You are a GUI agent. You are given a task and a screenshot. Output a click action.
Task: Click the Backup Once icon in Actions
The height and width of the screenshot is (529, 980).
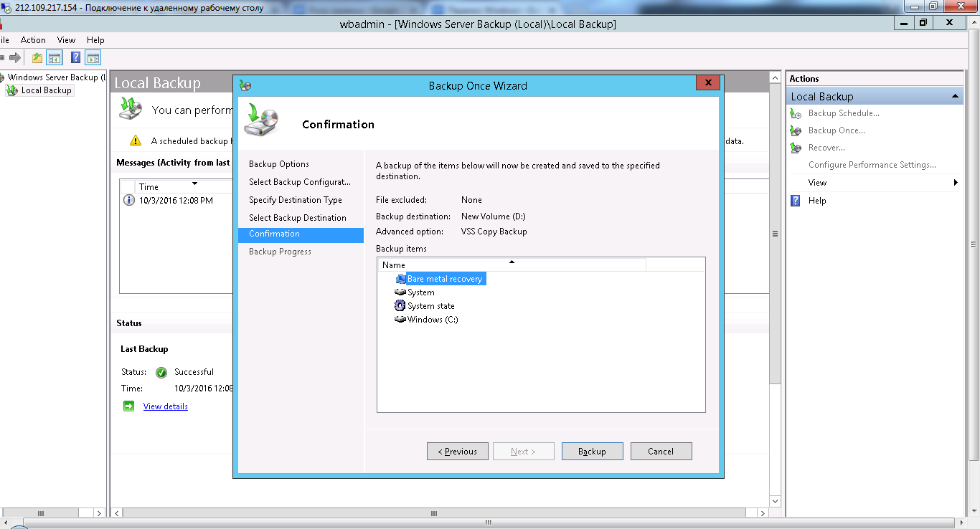click(795, 130)
